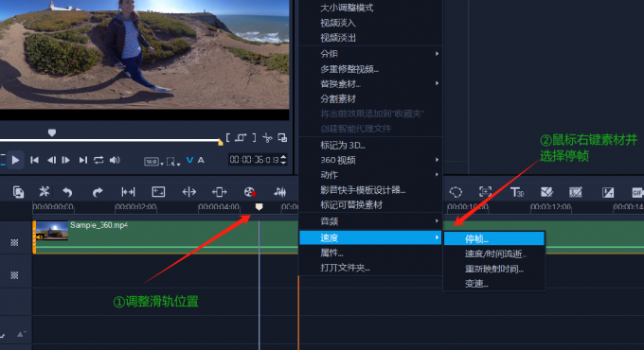This screenshot has height=350, width=644.
Task: Click the storyboard view icon on timeline toolbar
Action: coord(18,192)
